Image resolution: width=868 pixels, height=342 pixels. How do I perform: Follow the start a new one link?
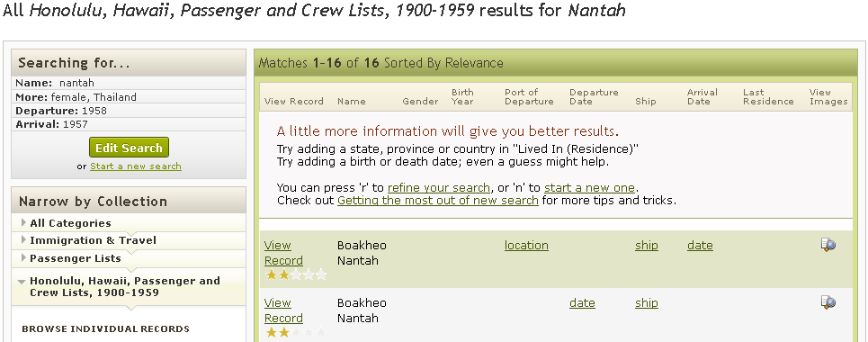589,187
